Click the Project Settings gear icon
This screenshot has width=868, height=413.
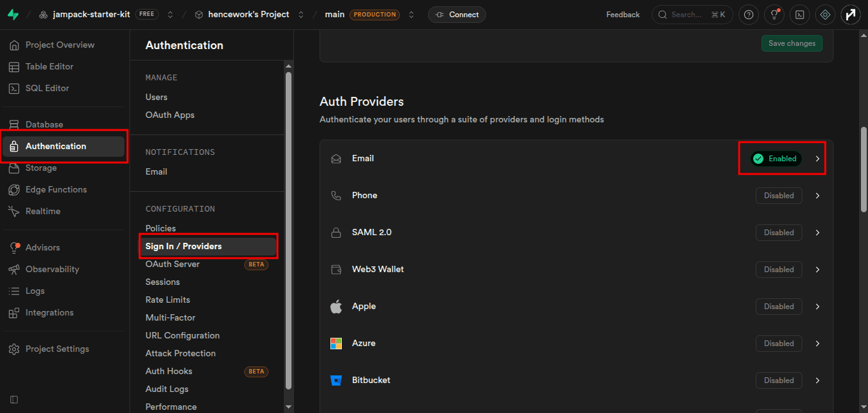click(x=14, y=349)
